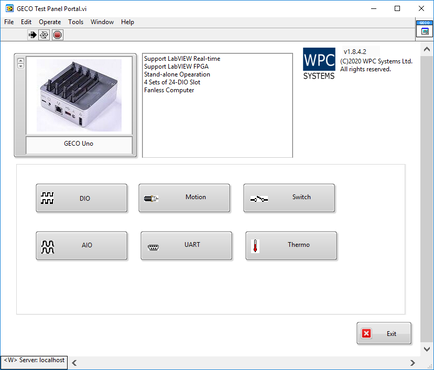Click the VI icon in top-right corner
Viewport: 434px width, 370px height.
click(425, 29)
